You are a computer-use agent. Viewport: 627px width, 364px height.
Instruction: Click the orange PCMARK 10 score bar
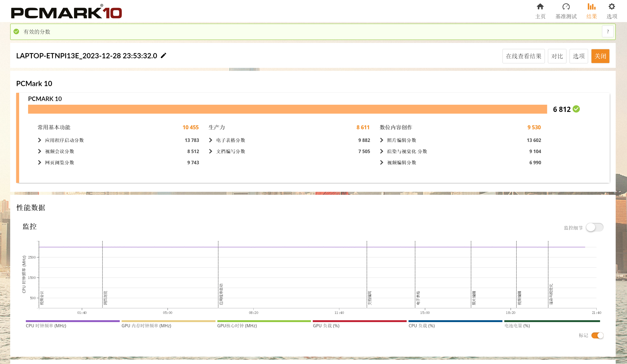(x=287, y=109)
